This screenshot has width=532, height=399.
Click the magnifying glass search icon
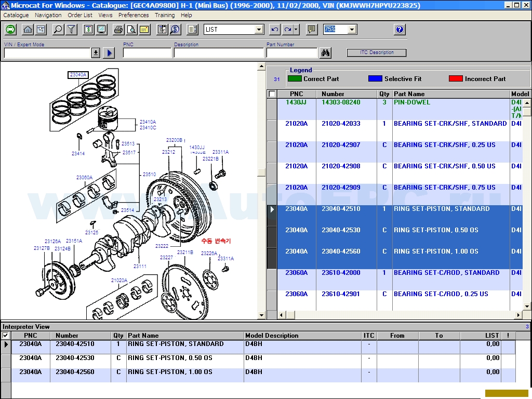click(58, 30)
